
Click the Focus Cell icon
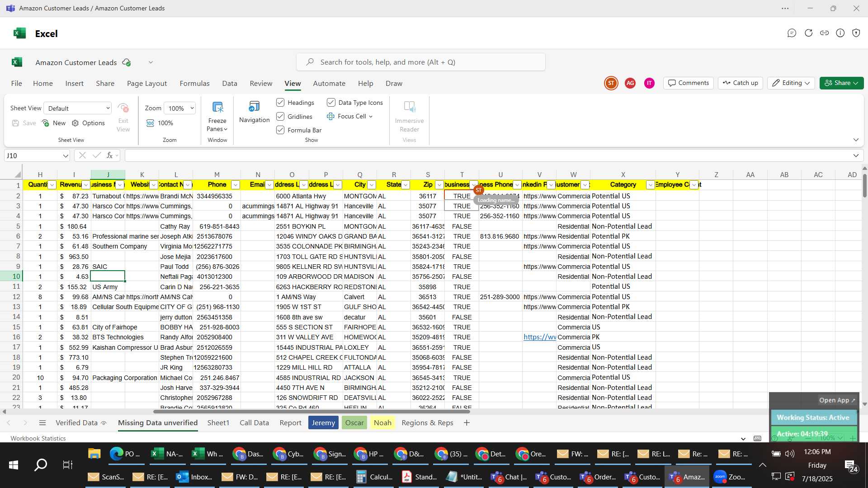pos(330,117)
